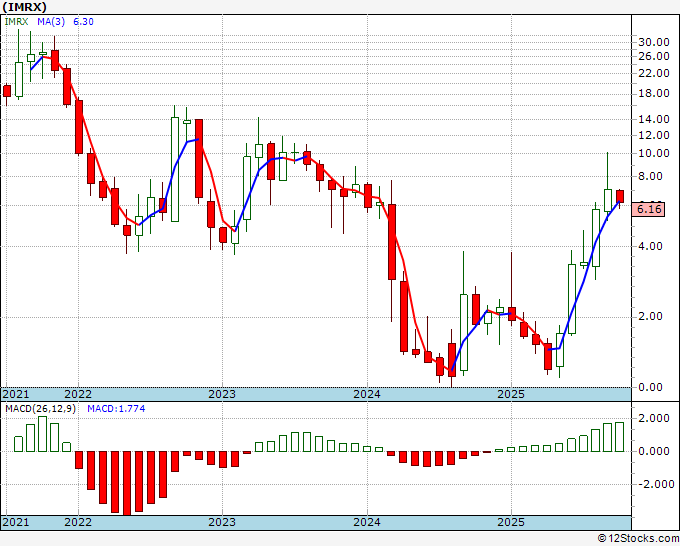Click the 6.16 current price tag

coord(649,209)
